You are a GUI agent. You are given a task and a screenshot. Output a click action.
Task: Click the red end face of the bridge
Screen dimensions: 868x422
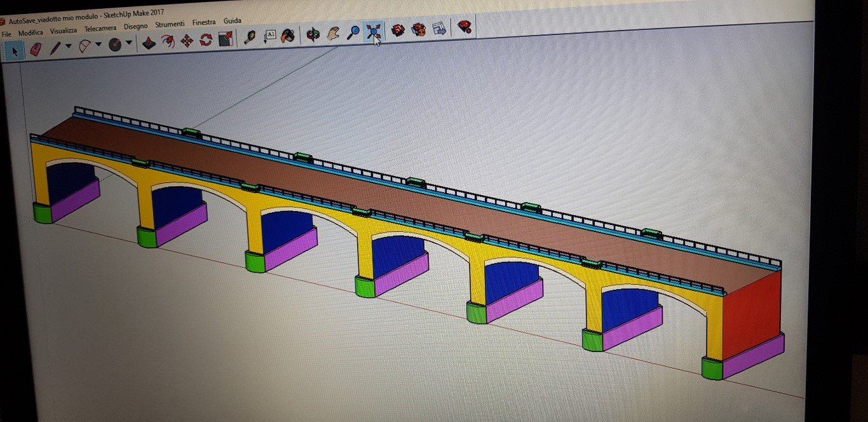pos(751,311)
